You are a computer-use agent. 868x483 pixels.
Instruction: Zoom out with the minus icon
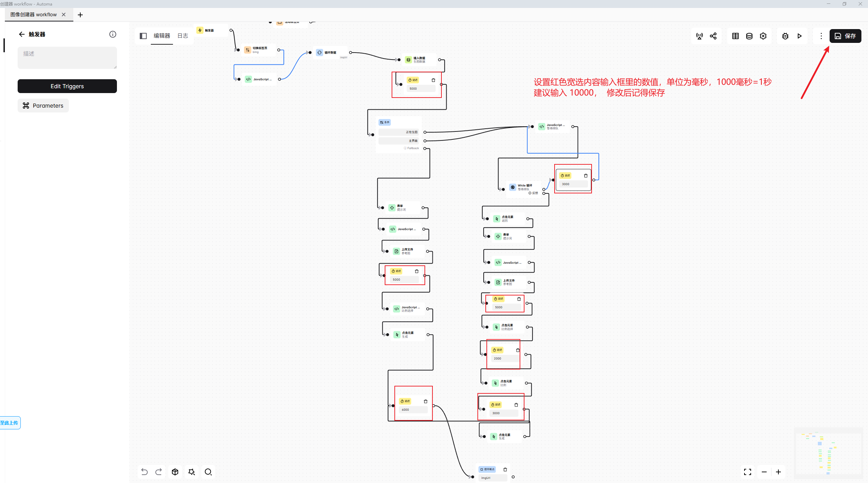coord(764,472)
